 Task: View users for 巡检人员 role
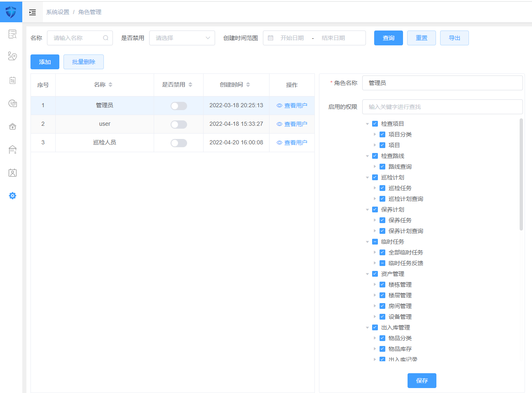[x=292, y=143]
